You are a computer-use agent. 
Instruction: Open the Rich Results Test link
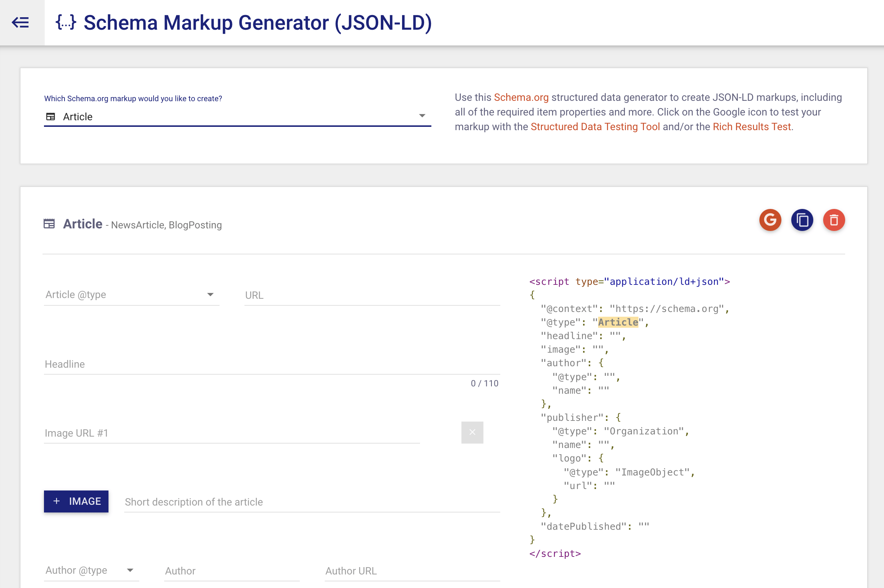pyautogui.click(x=752, y=127)
